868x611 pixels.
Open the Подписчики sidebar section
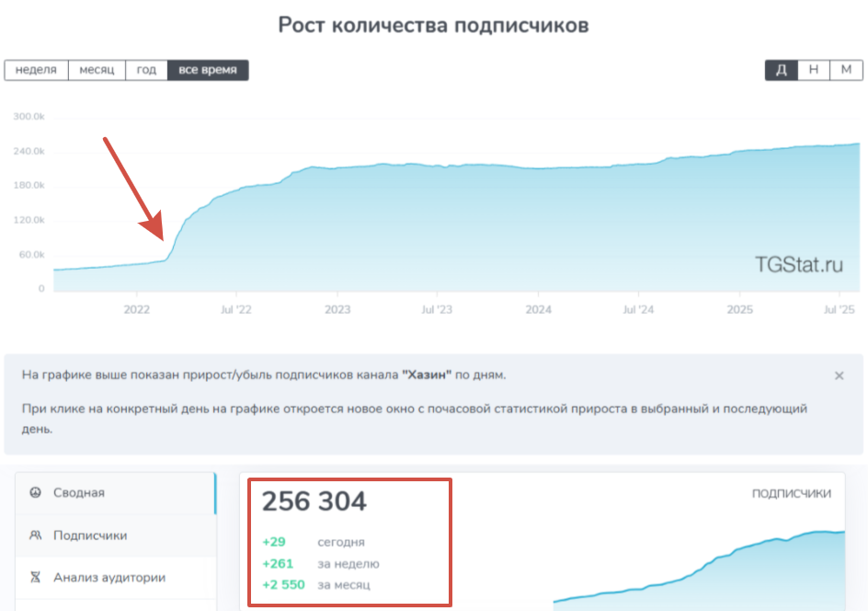[115, 536]
